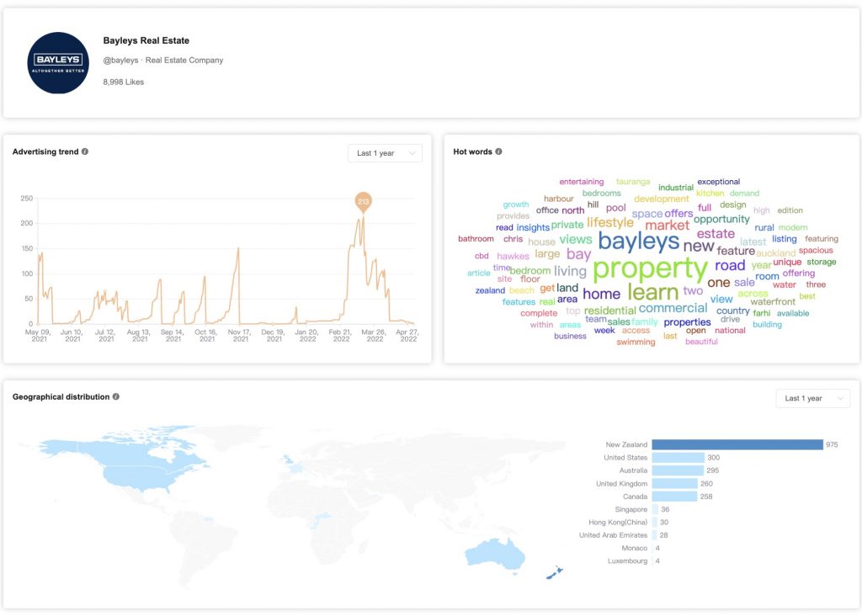
Task: Click the 'Hong Kong(China)' country label
Action: point(618,522)
